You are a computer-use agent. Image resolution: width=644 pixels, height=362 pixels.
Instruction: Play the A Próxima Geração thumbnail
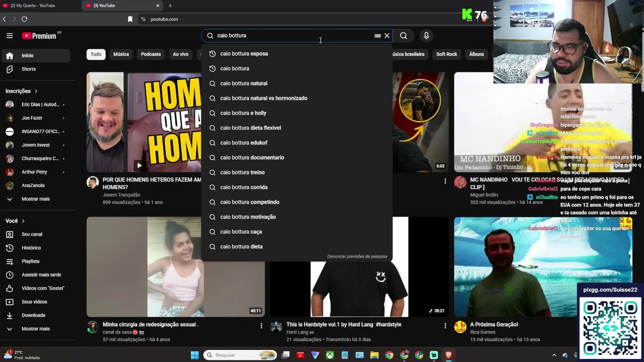(x=543, y=267)
